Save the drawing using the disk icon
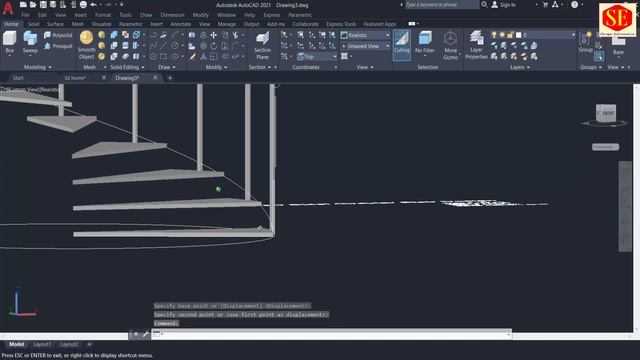The image size is (640, 360). click(x=43, y=5)
